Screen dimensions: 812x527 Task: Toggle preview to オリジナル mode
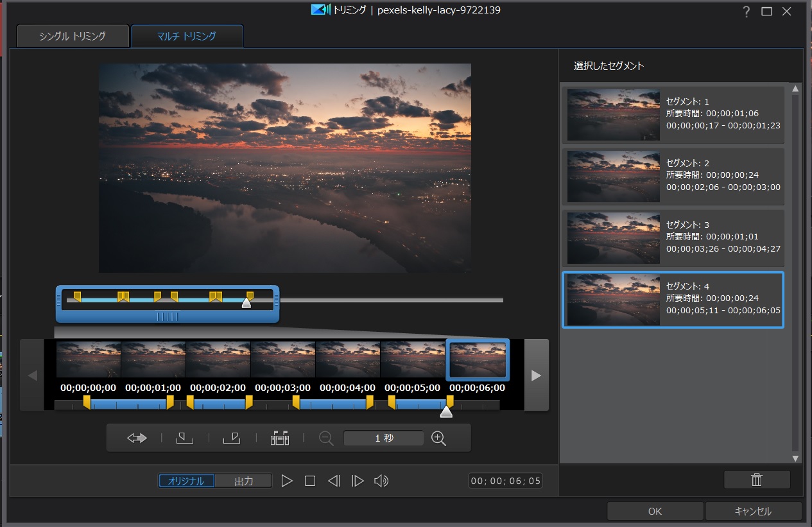(x=187, y=481)
